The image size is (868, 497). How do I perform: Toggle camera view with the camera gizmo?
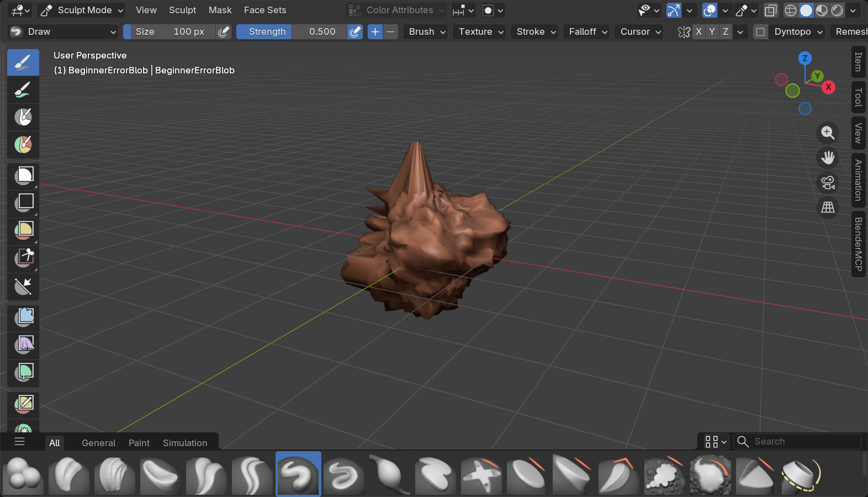coord(828,182)
